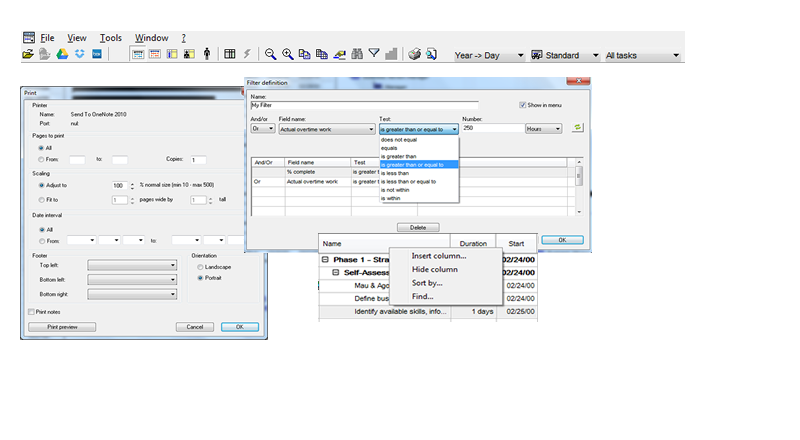
Task: Click Delete in Filter definition dialog
Action: pos(418,227)
